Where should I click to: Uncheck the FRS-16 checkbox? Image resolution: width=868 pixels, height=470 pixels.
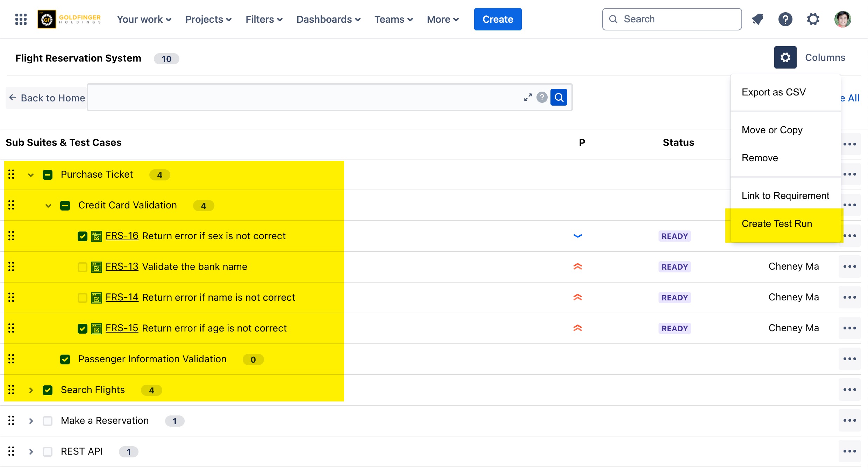pyautogui.click(x=82, y=236)
